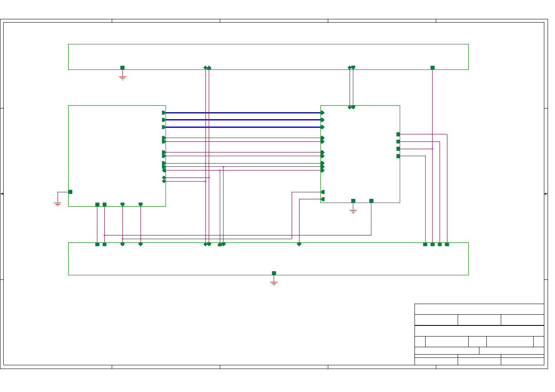Click bottom block's lone top pin near its center
Screen dimensions: 555x392
(x=299, y=244)
